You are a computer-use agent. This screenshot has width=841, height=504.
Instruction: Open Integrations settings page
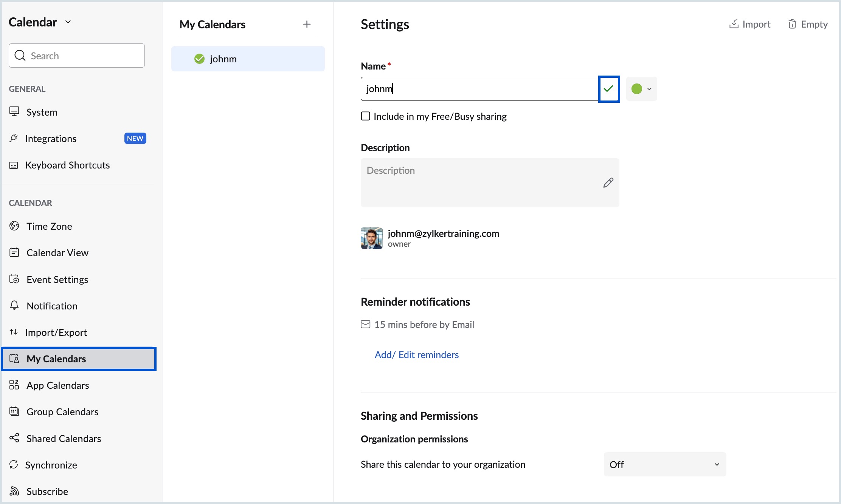pyautogui.click(x=51, y=139)
